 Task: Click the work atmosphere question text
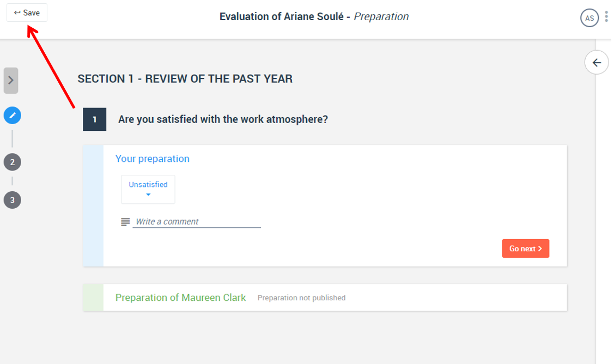pos(223,119)
